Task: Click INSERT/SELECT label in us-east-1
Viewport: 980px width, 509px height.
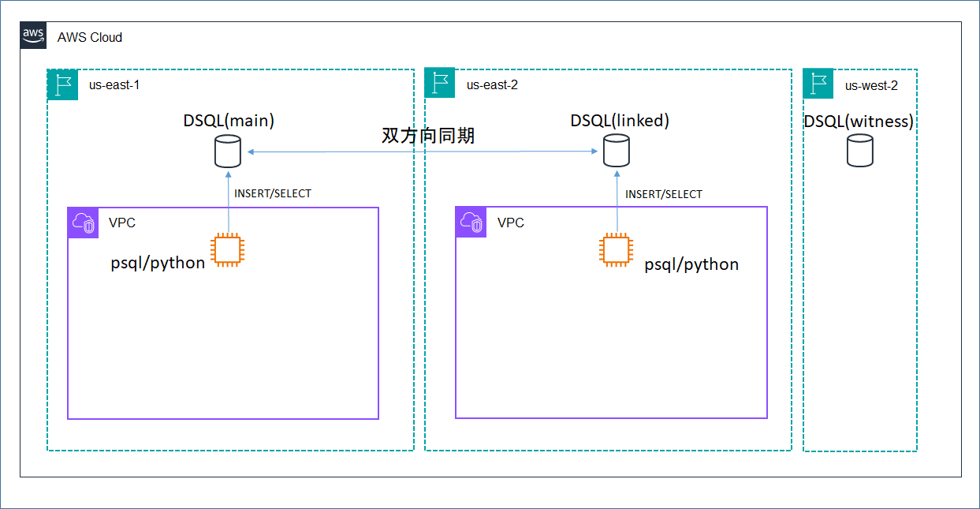Action: click(273, 193)
